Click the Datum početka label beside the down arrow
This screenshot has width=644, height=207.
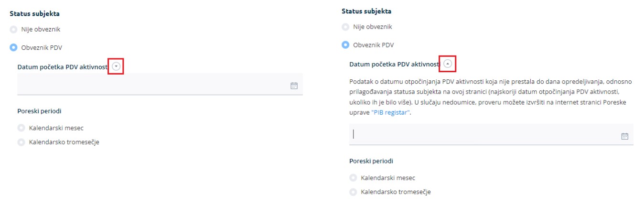point(64,67)
